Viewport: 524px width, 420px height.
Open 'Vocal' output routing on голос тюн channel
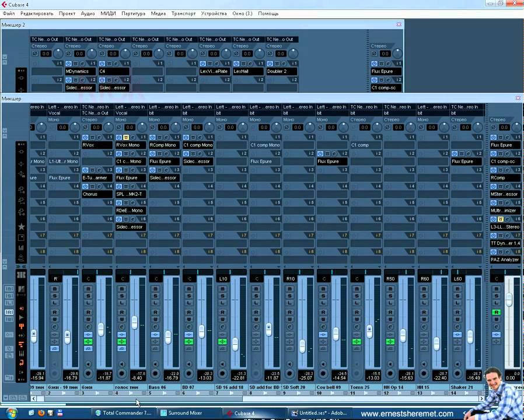point(131,113)
